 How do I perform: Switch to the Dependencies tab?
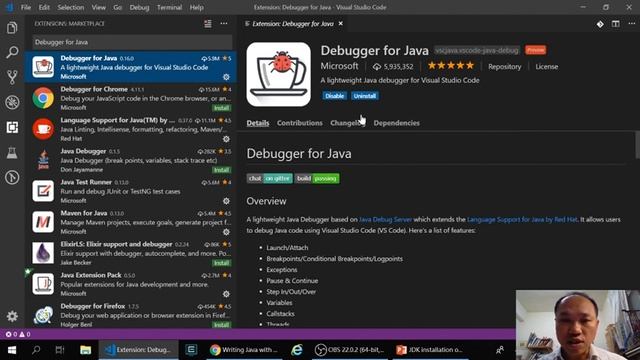click(x=396, y=123)
